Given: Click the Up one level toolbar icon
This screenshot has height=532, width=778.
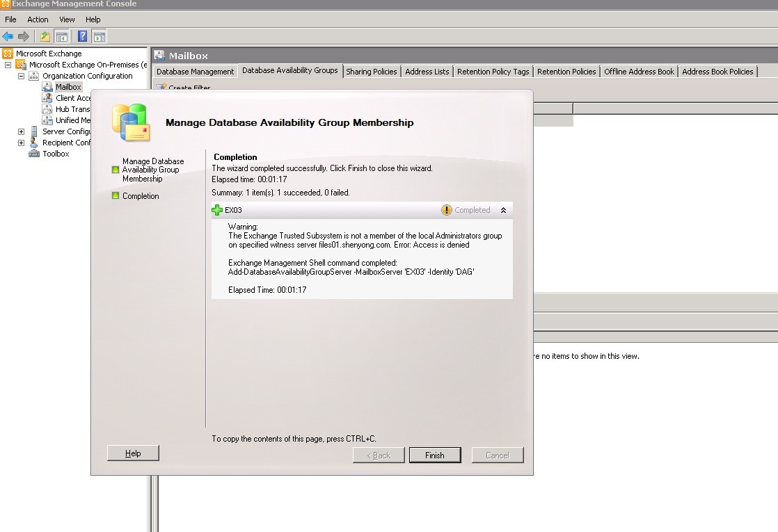Looking at the screenshot, I should click(x=45, y=36).
